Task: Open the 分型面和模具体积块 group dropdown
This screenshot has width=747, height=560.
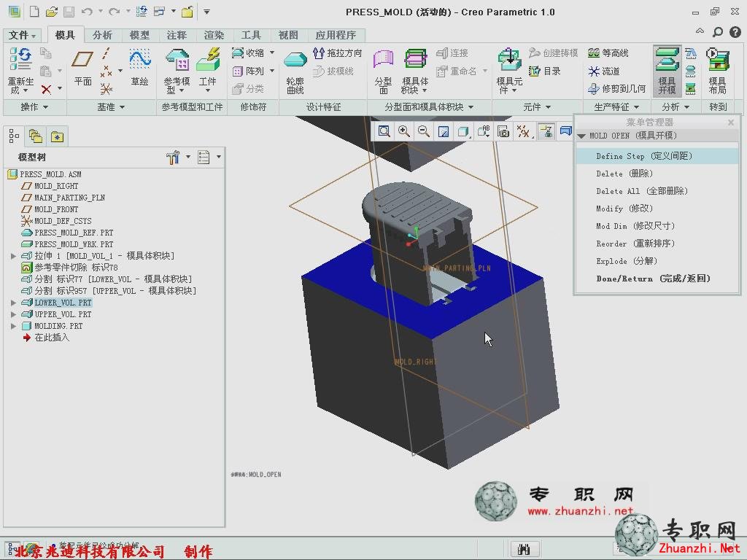Action: (429, 107)
